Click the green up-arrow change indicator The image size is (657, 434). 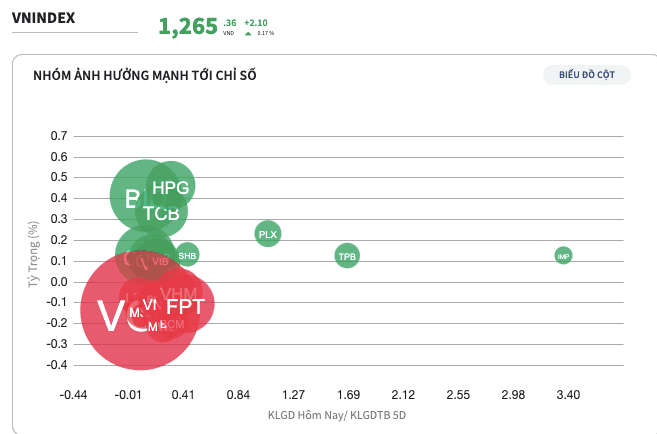pos(248,33)
